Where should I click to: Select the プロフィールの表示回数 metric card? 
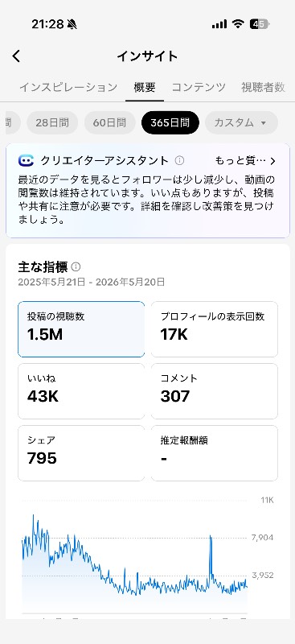coord(214,329)
